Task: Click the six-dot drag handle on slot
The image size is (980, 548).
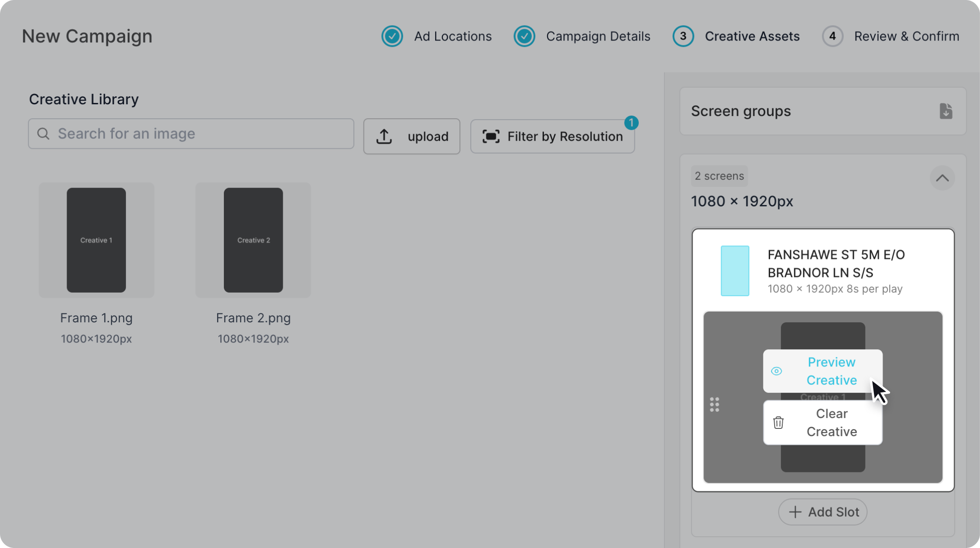Action: [714, 405]
